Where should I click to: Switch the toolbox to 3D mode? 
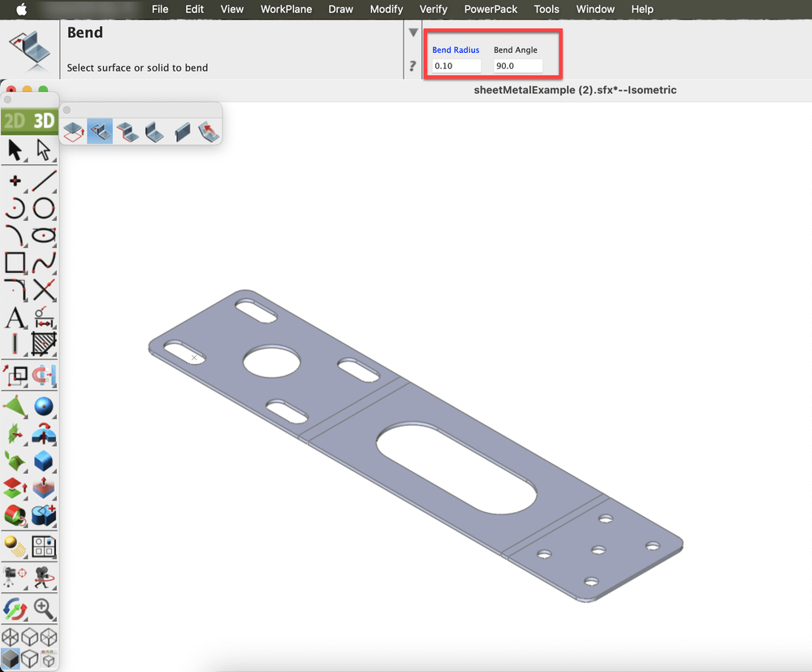click(44, 122)
